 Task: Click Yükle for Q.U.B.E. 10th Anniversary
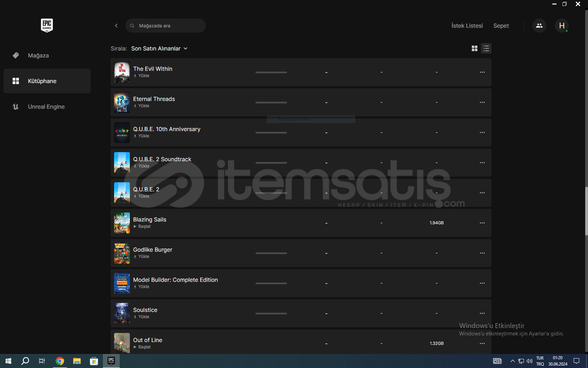click(141, 136)
